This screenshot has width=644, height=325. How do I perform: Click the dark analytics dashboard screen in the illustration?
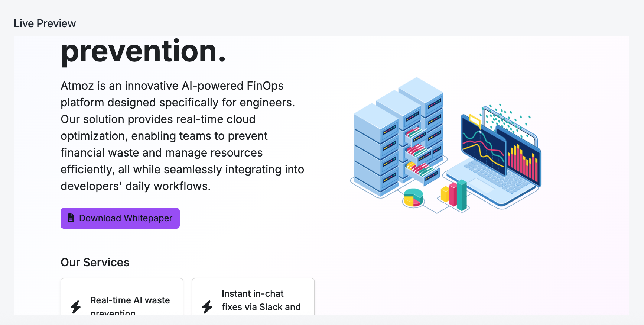coord(483,145)
